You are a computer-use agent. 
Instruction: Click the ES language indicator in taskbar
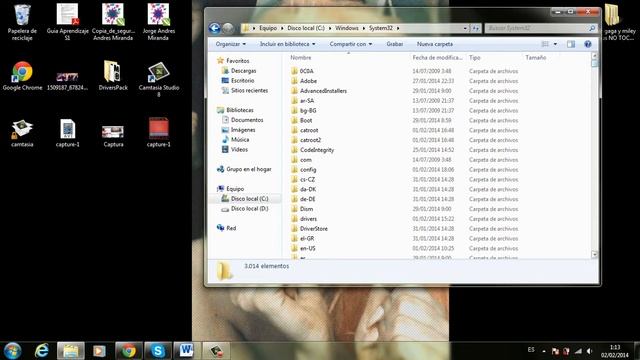[531, 350]
